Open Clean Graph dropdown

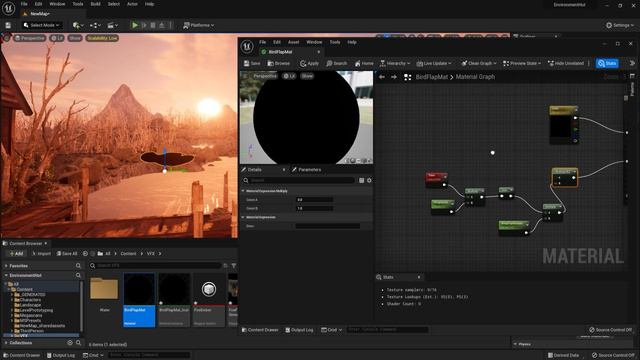pos(479,64)
